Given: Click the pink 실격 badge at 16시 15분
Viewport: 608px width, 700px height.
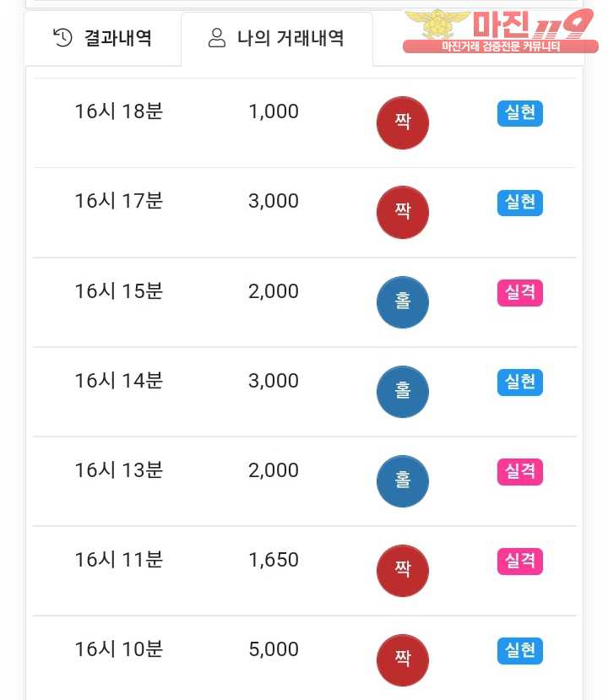Looking at the screenshot, I should [x=519, y=293].
